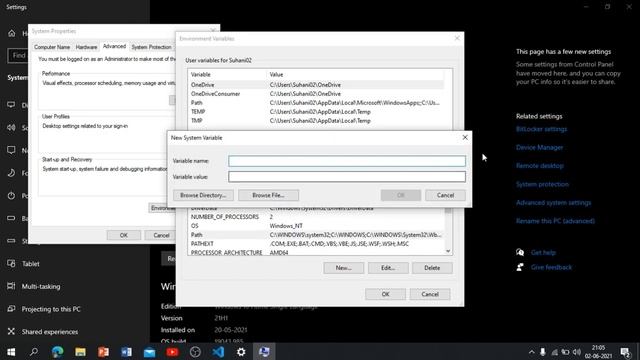This screenshot has width=640, height=360.
Task: Show hidden system tray icons chevron
Action: (531, 352)
